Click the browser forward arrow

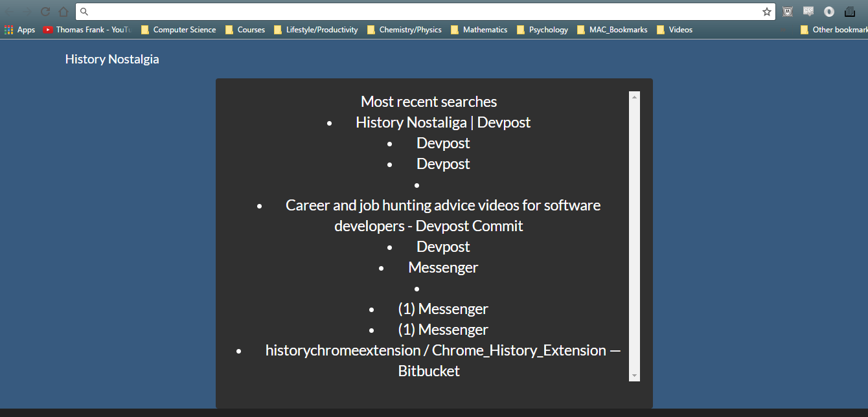(27, 12)
